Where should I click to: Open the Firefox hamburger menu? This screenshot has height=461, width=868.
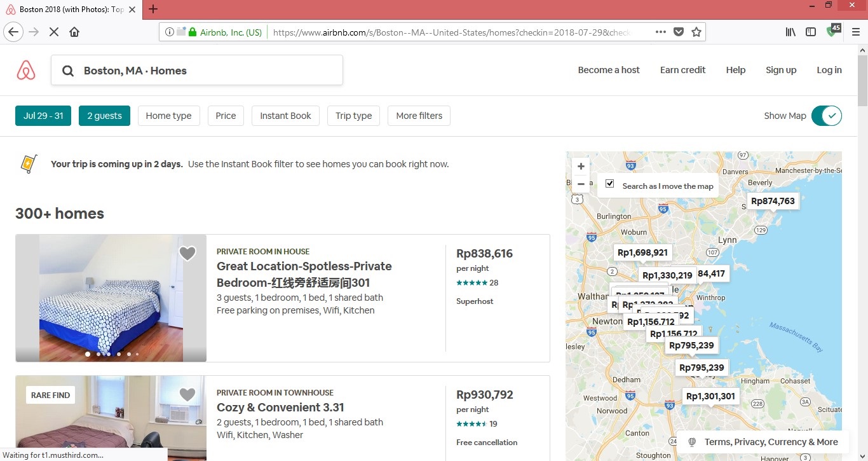click(855, 32)
